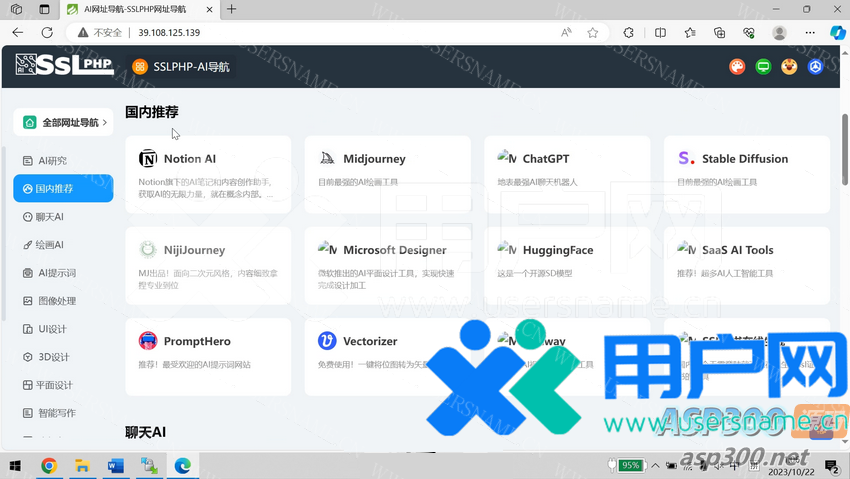Refresh the current page
This screenshot has width=850, height=479.
[47, 33]
